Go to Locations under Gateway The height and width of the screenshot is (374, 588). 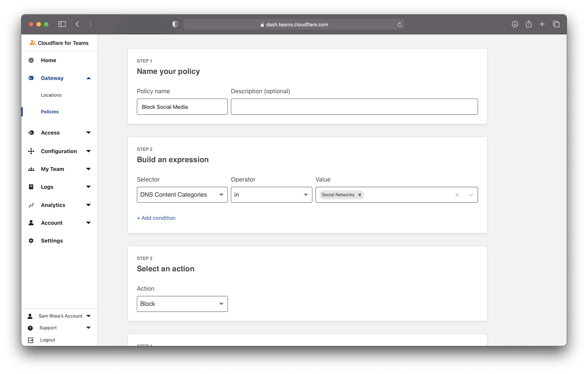tap(51, 95)
